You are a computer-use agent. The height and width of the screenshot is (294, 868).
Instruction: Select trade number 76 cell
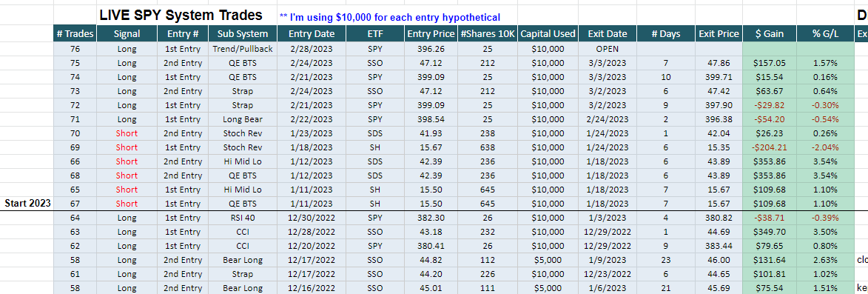tap(75, 49)
